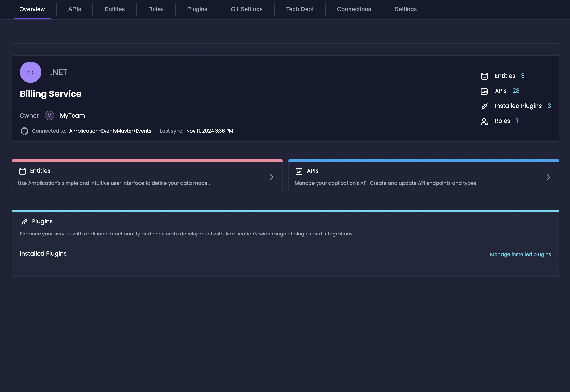The image size is (570, 392).
Task: Open Manage installed plugins link
Action: pos(520,254)
